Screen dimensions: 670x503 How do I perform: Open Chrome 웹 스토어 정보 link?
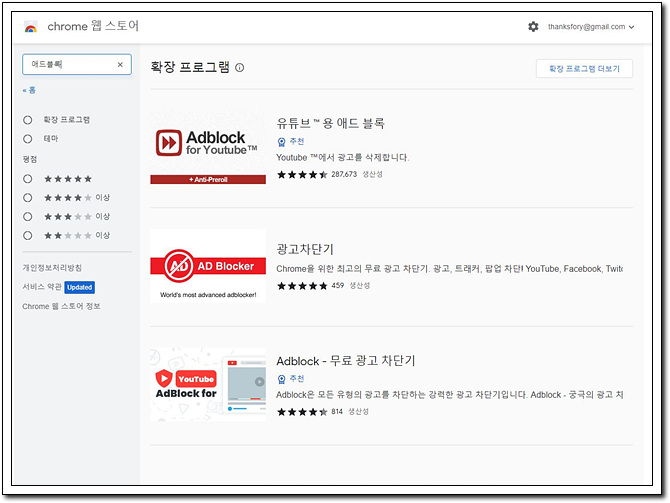click(x=61, y=306)
